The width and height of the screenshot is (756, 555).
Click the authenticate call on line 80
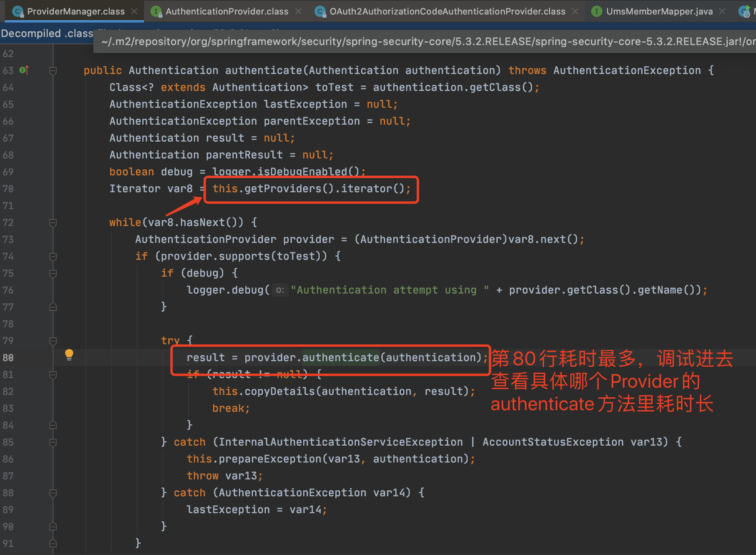(x=341, y=358)
